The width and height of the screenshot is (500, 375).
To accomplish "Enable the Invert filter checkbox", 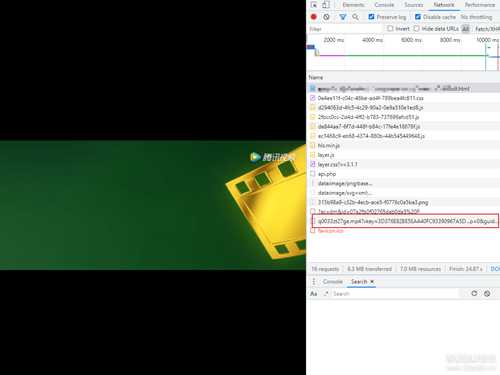I will 390,29.
